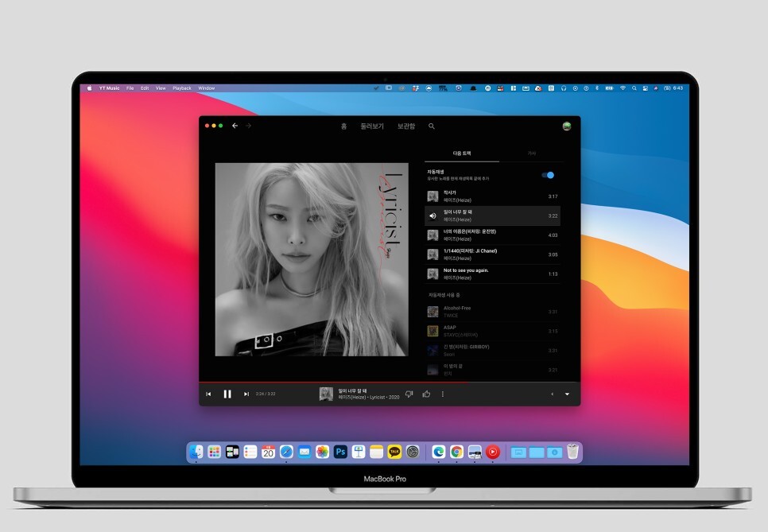Switch to the 다음 트랙 tab
This screenshot has height=532, width=768.
click(462, 153)
